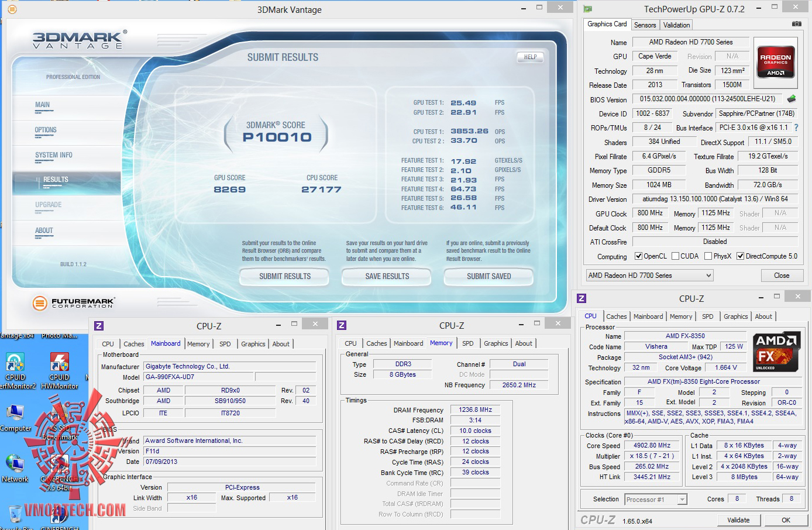Image resolution: width=812 pixels, height=530 pixels.
Task: Click the BIOS version export icon
Action: [x=792, y=99]
